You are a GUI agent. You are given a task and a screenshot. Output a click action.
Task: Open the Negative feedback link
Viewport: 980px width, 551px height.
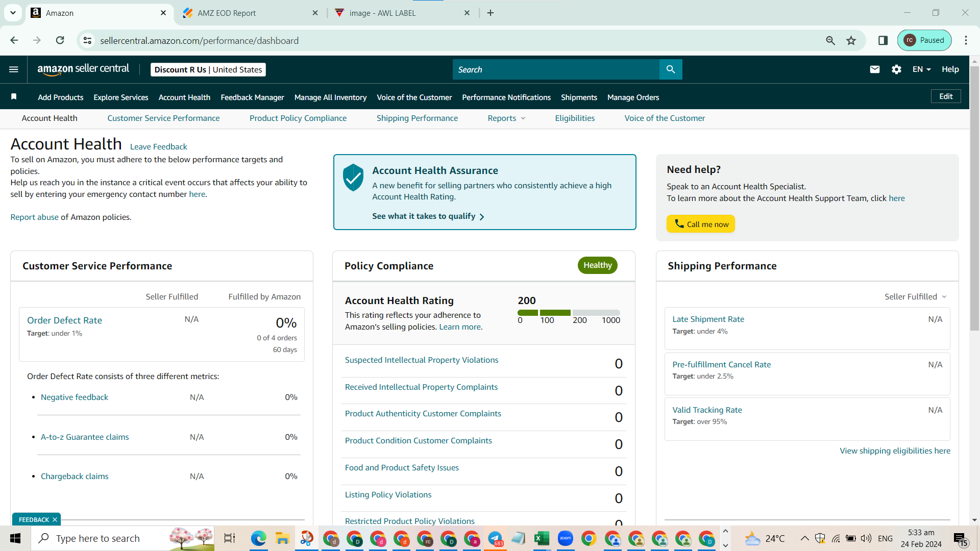[75, 397]
